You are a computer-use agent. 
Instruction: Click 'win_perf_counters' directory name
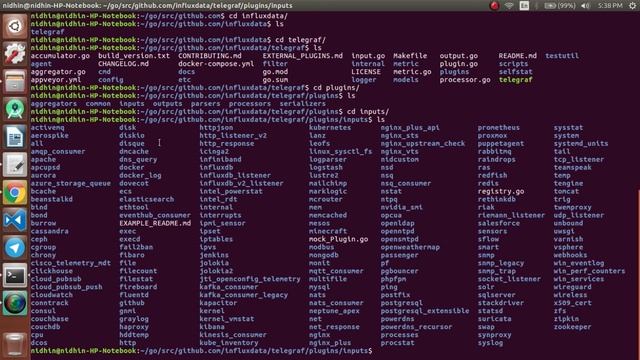tap(589, 271)
